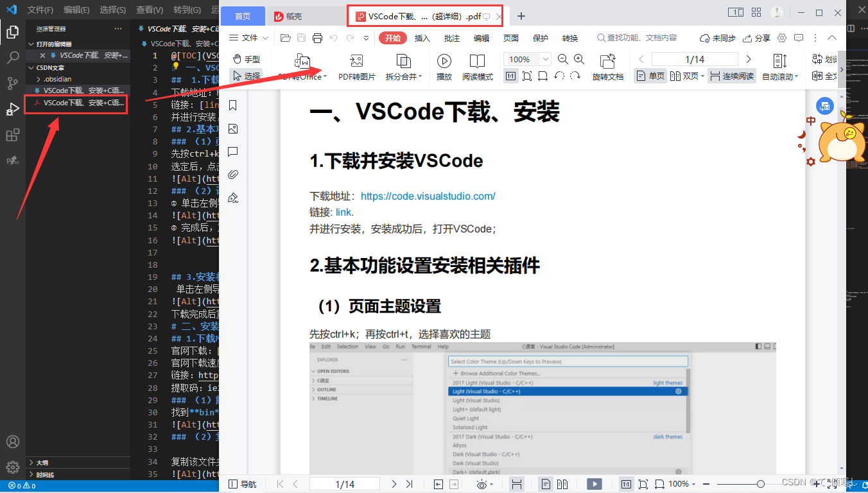
Task: Open the bookmark panel in PDF sidebar
Action: point(233,105)
